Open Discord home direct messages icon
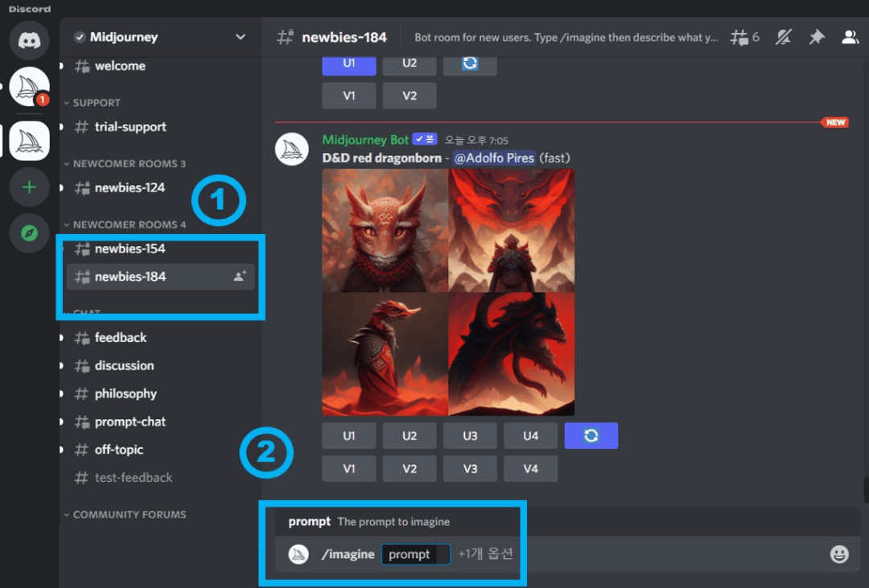Viewport: 869px width, 588px height. tap(29, 40)
